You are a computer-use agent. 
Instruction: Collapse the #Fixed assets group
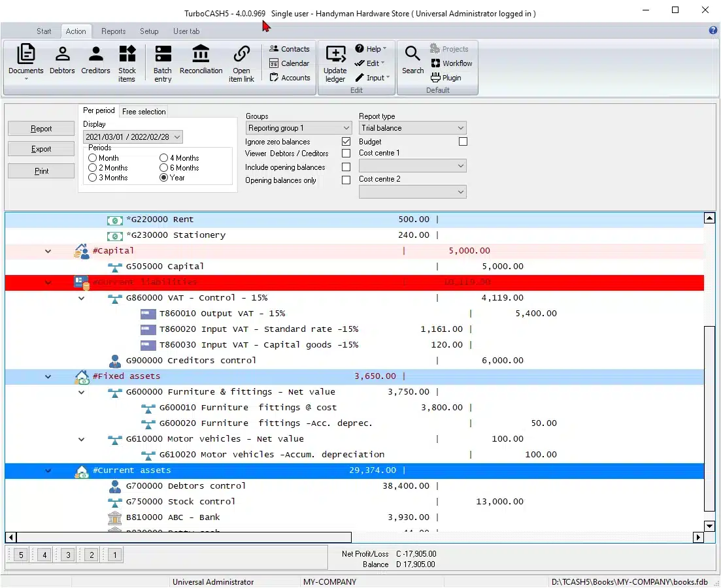pyautogui.click(x=47, y=376)
